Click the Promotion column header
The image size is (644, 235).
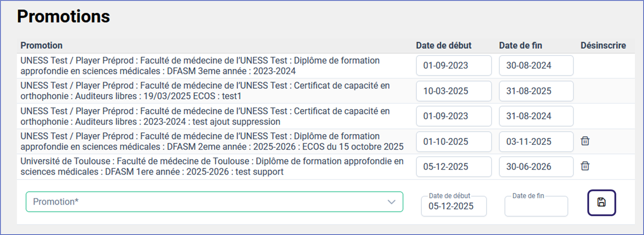[41, 46]
